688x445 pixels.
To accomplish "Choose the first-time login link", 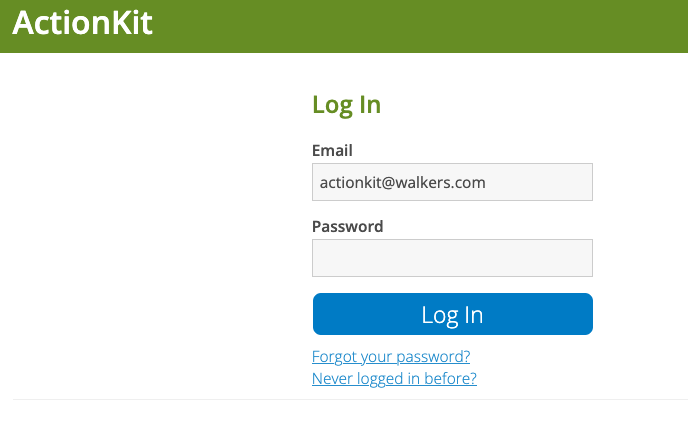I will coord(394,378).
